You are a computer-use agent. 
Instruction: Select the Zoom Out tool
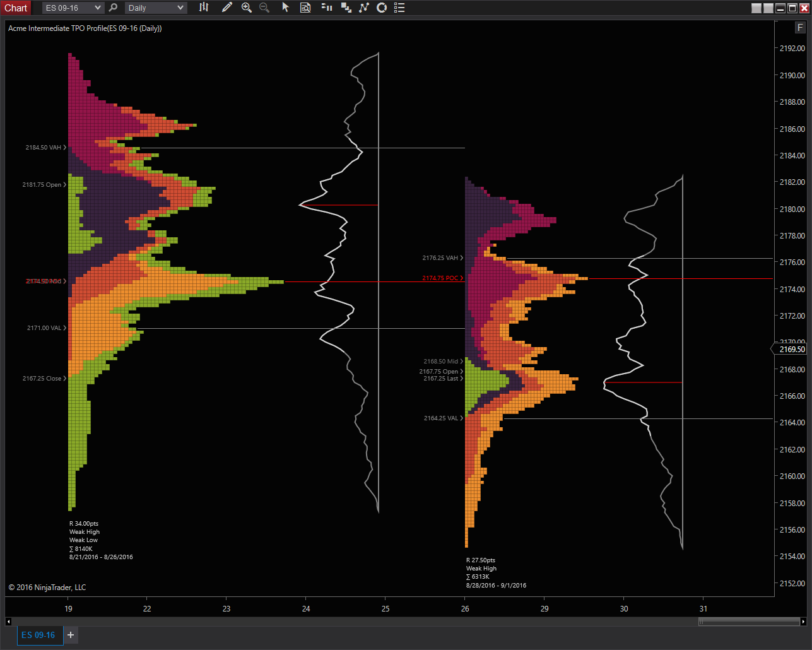[x=264, y=8]
